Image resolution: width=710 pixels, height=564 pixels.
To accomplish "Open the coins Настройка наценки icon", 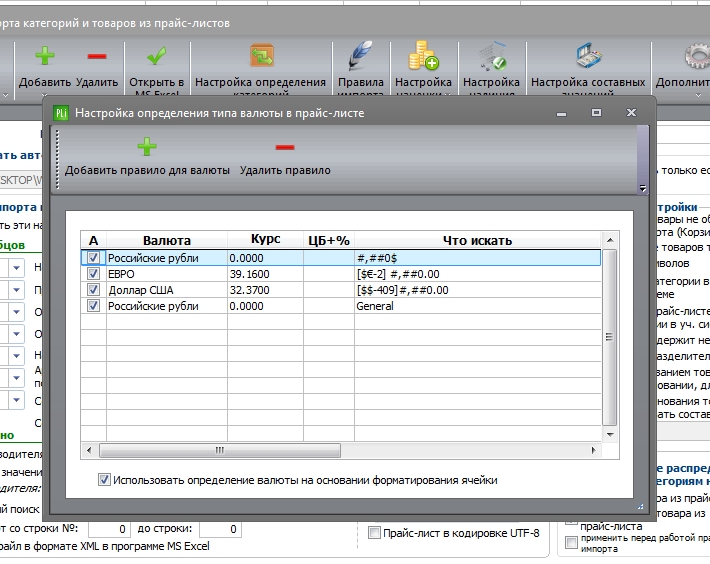I will [423, 55].
